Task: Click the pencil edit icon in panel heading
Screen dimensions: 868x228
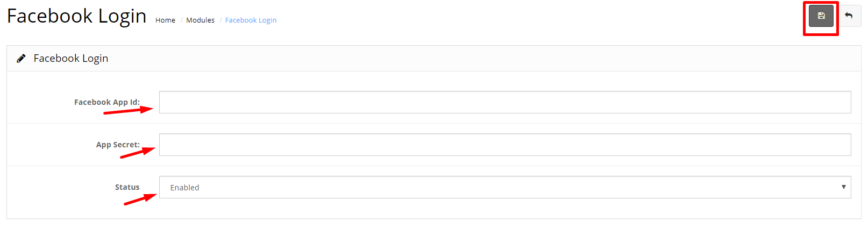Action: coord(21,58)
